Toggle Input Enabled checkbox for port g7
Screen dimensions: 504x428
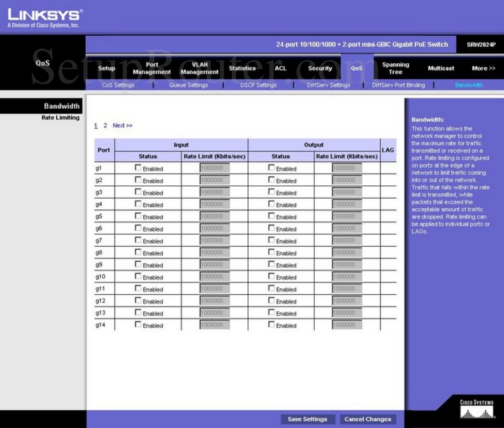tap(138, 239)
